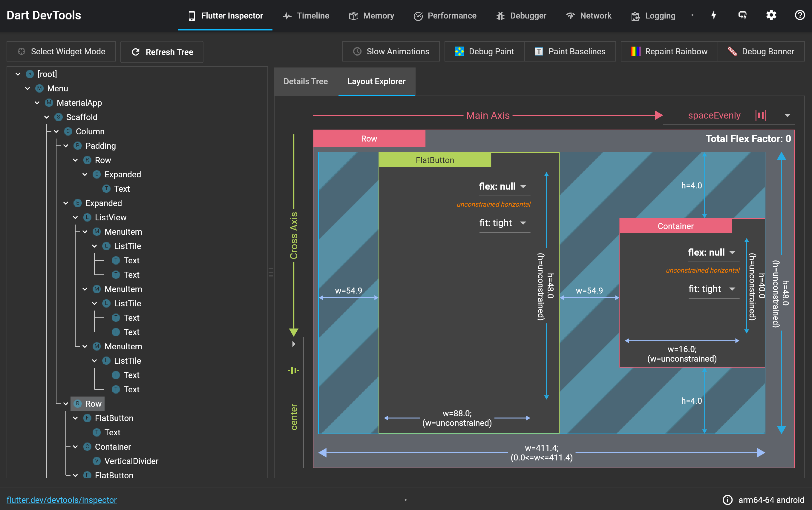Click the settings gear icon
Image resolution: width=812 pixels, height=510 pixels.
pyautogui.click(x=771, y=15)
